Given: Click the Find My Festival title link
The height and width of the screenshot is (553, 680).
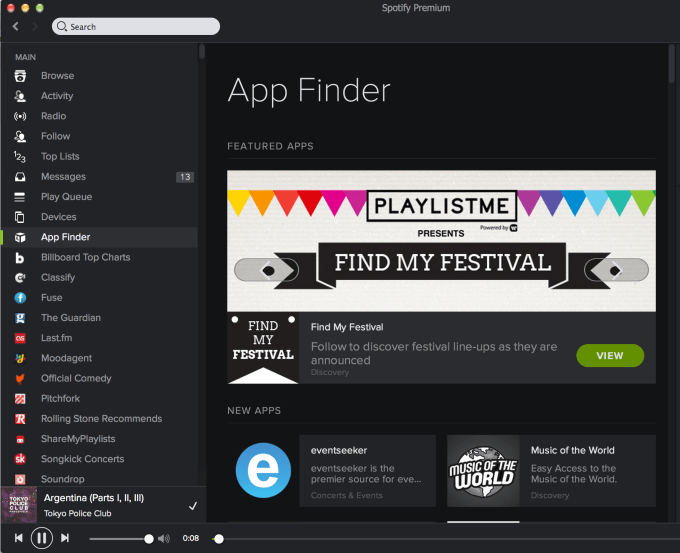Looking at the screenshot, I should coord(347,327).
